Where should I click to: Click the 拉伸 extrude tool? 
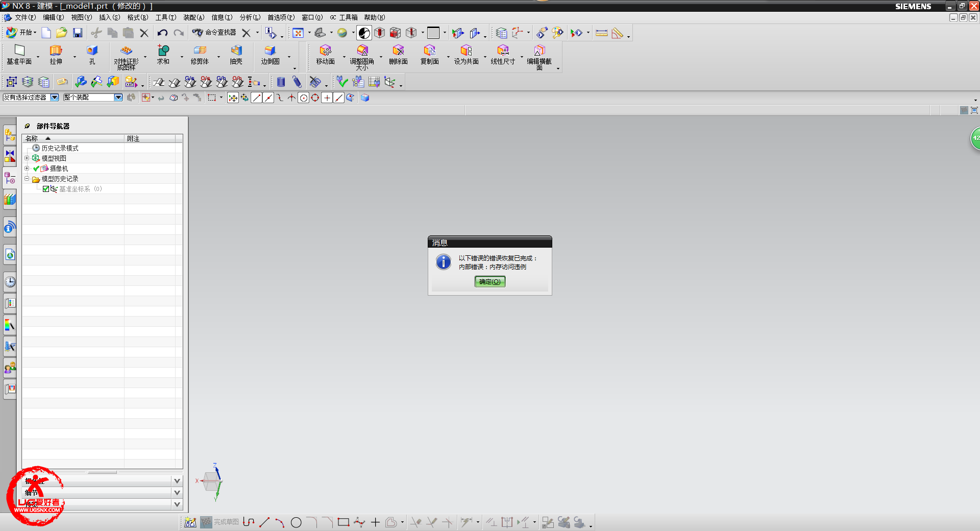click(56, 55)
